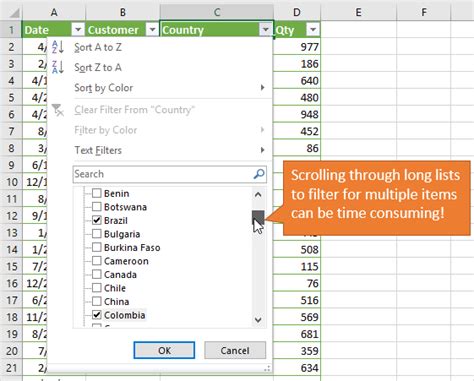The width and height of the screenshot is (474, 381).
Task: Click the clear filter funnel icon
Action: coord(58,110)
